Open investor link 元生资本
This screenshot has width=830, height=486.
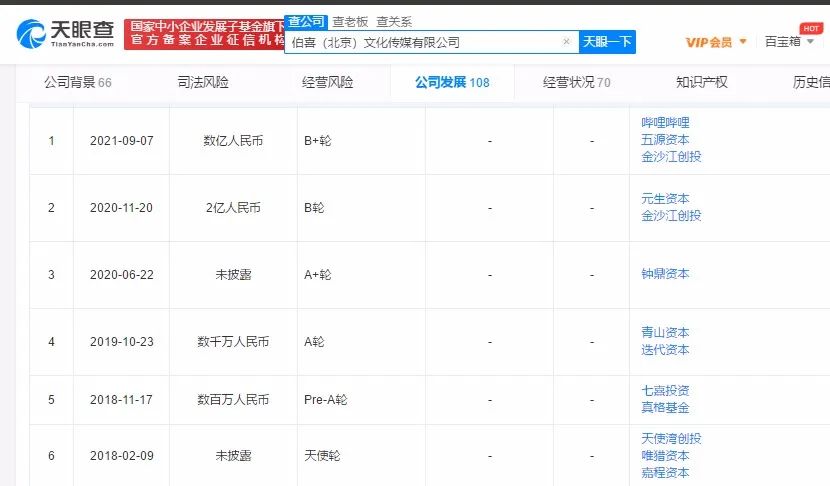point(665,199)
